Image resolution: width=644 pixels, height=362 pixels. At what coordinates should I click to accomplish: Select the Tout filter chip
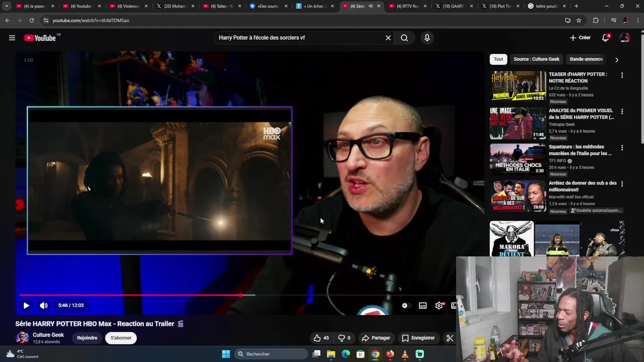[x=498, y=59]
